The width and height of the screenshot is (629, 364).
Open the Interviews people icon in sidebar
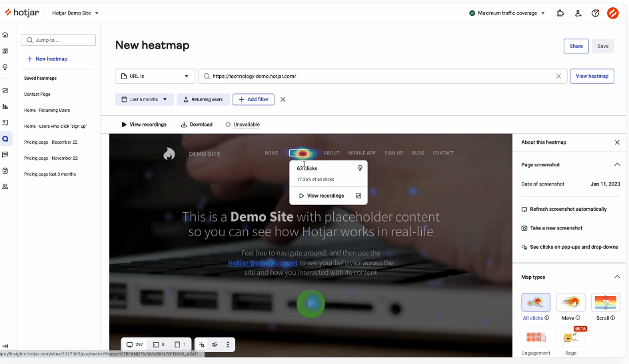(x=5, y=186)
